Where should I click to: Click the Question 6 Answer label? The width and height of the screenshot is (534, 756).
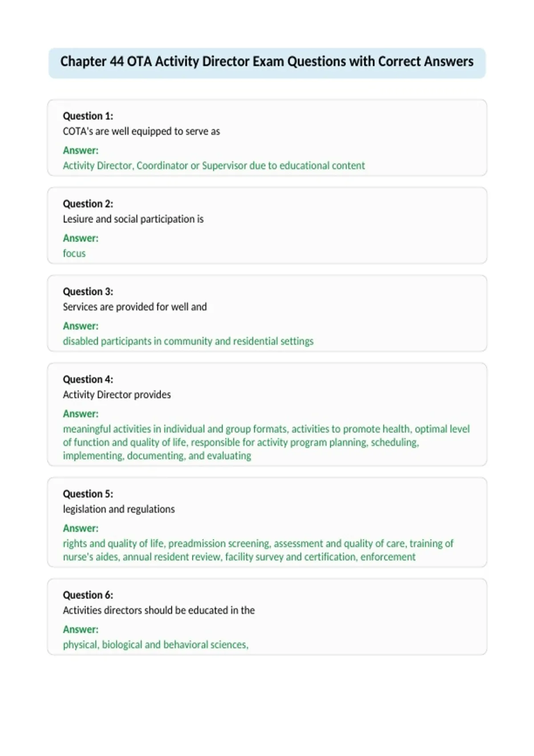(81, 629)
